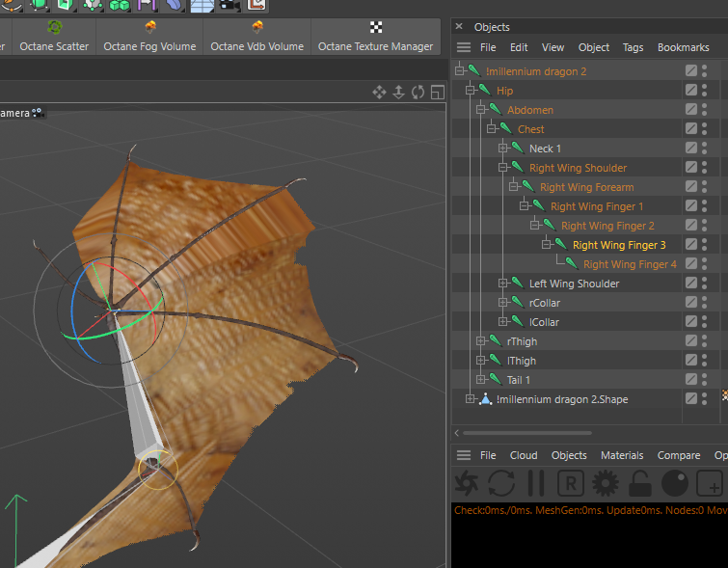728x568 pixels.
Task: Restart render with Octane refresh icon
Action: coord(501,483)
